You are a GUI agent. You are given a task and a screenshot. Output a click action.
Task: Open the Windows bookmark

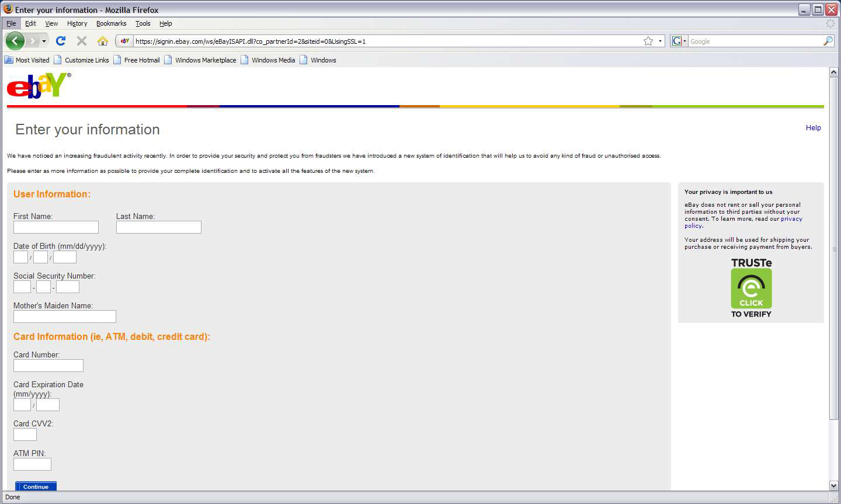click(x=318, y=60)
